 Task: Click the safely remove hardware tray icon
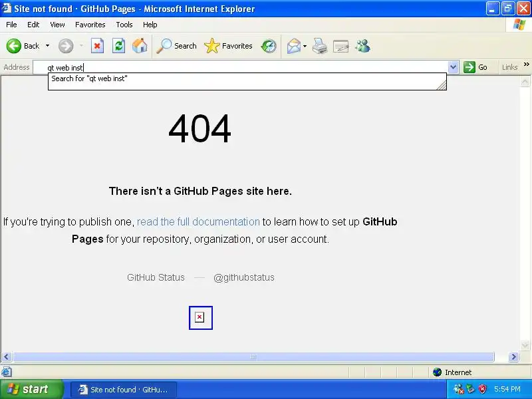(471, 389)
